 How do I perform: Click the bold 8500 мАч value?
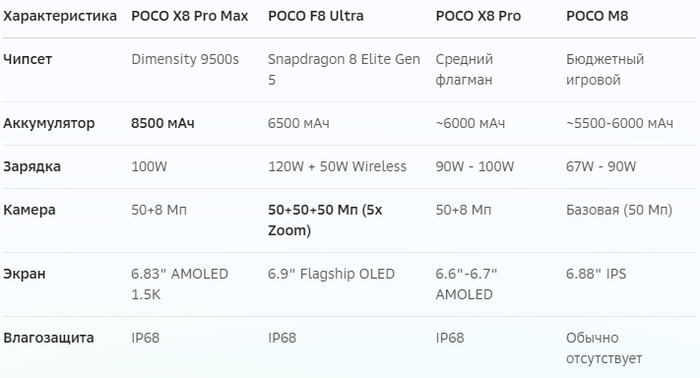[162, 123]
